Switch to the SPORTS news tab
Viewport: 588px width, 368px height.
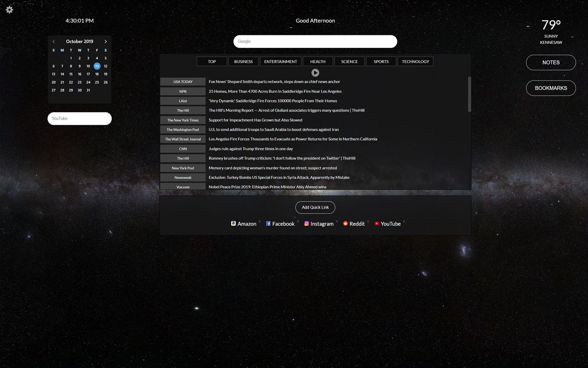tap(381, 61)
